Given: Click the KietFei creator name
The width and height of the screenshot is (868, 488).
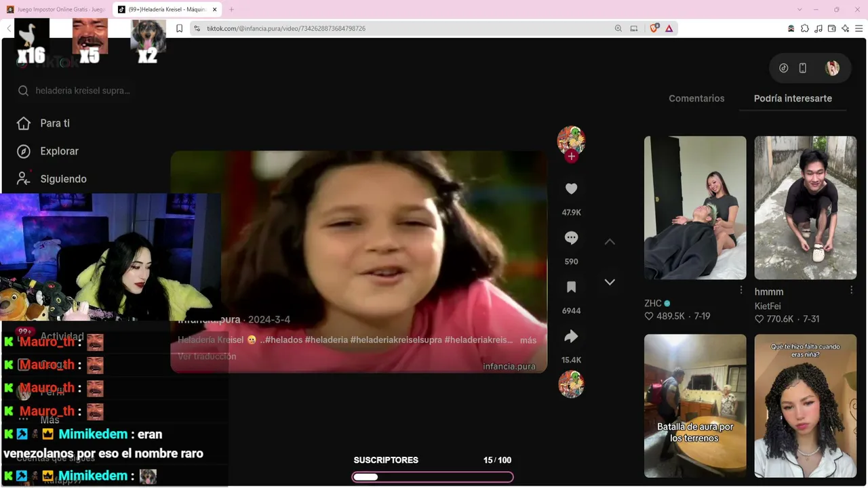Looking at the screenshot, I should (768, 306).
